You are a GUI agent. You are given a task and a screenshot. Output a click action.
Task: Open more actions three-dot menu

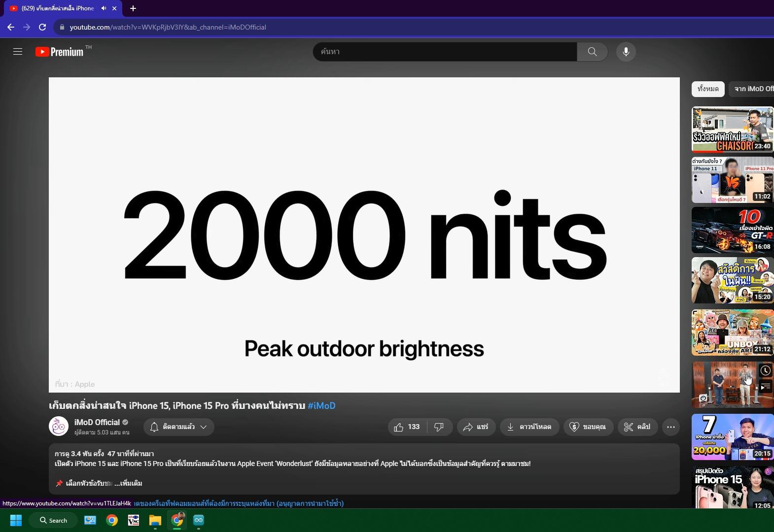pos(671,427)
